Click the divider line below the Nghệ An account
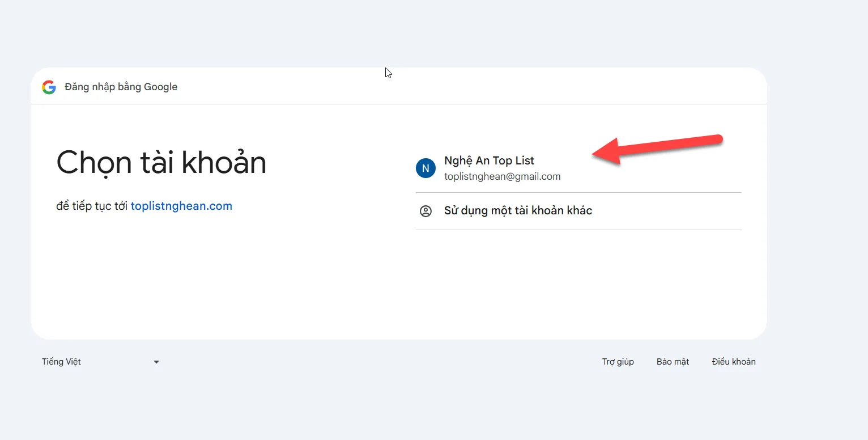 [578, 193]
